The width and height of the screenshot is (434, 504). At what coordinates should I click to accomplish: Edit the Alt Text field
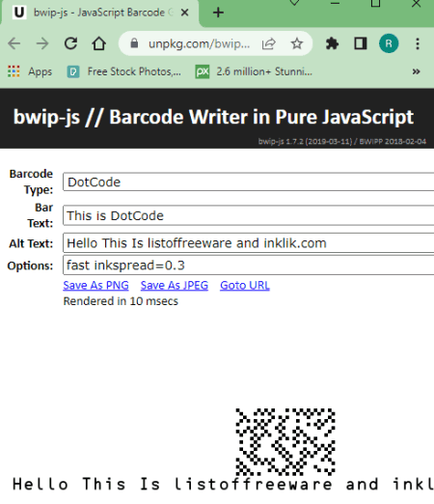coord(248,242)
